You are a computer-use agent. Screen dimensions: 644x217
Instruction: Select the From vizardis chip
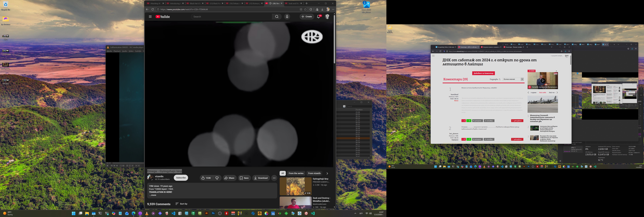[x=314, y=173]
